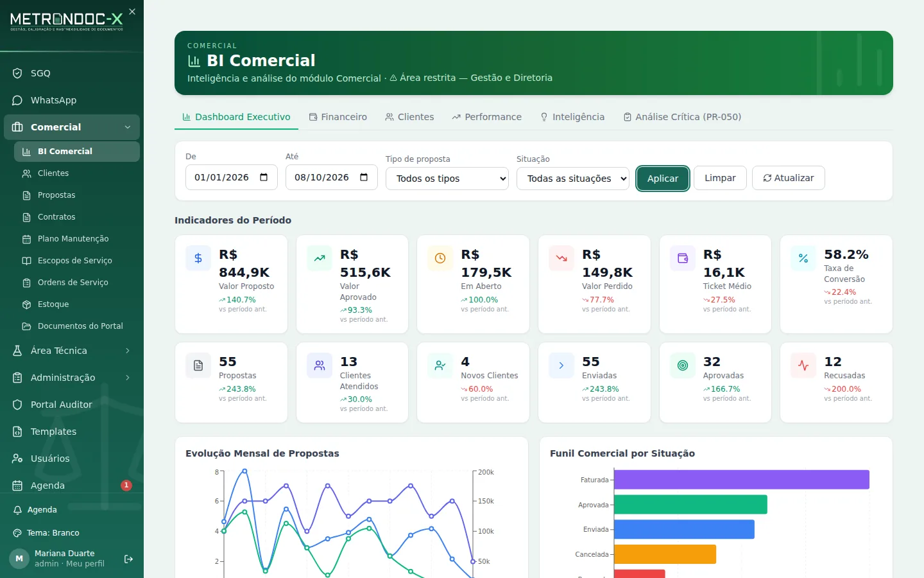
Task: Open Mariana Duarte profile link
Action: pos(69,559)
